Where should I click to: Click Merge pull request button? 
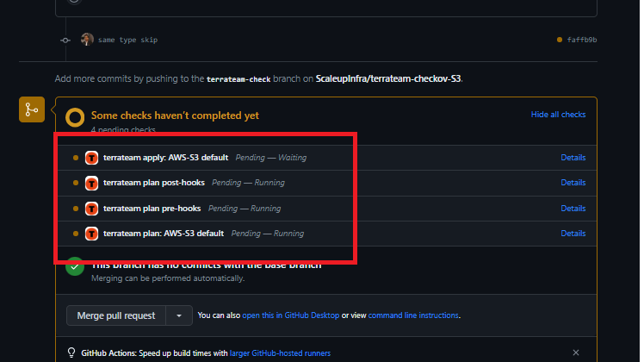116,315
